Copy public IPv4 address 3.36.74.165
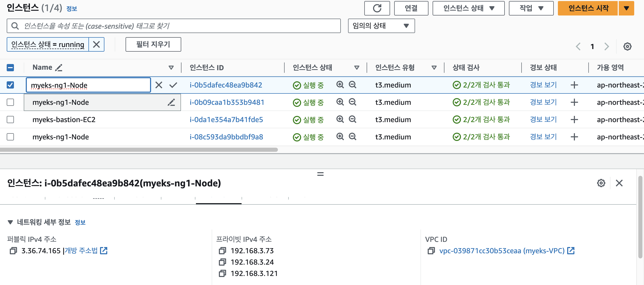644x285 pixels. pos(13,251)
